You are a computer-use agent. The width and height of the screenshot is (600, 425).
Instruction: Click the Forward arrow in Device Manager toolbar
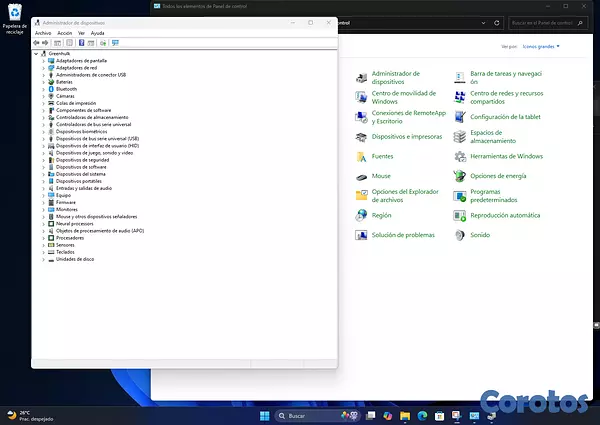[45, 43]
